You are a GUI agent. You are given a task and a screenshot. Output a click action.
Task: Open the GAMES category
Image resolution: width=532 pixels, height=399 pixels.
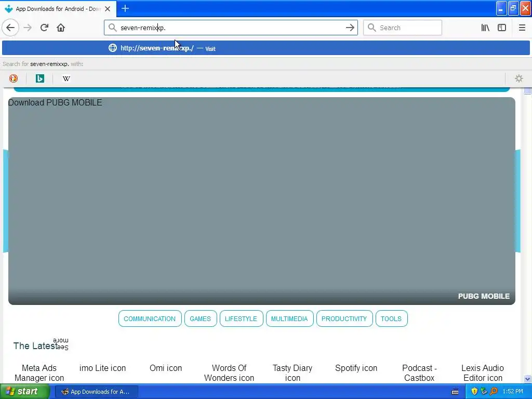pyautogui.click(x=200, y=318)
